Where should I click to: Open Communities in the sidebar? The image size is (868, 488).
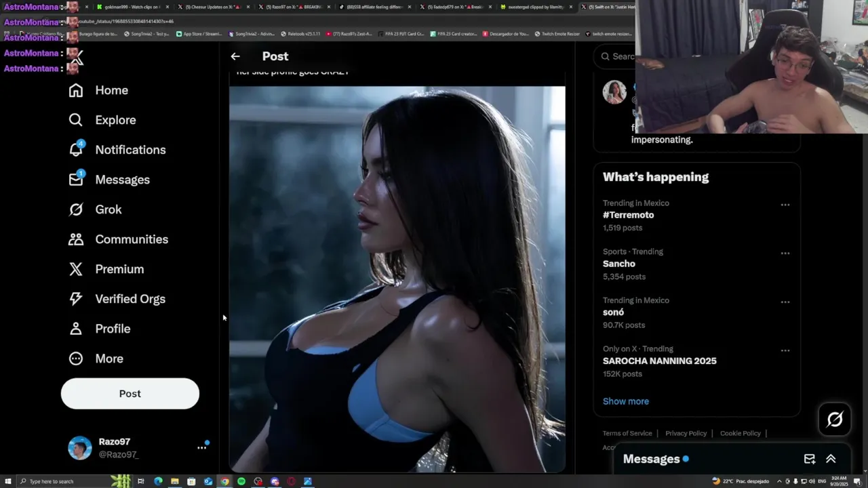[118, 239]
